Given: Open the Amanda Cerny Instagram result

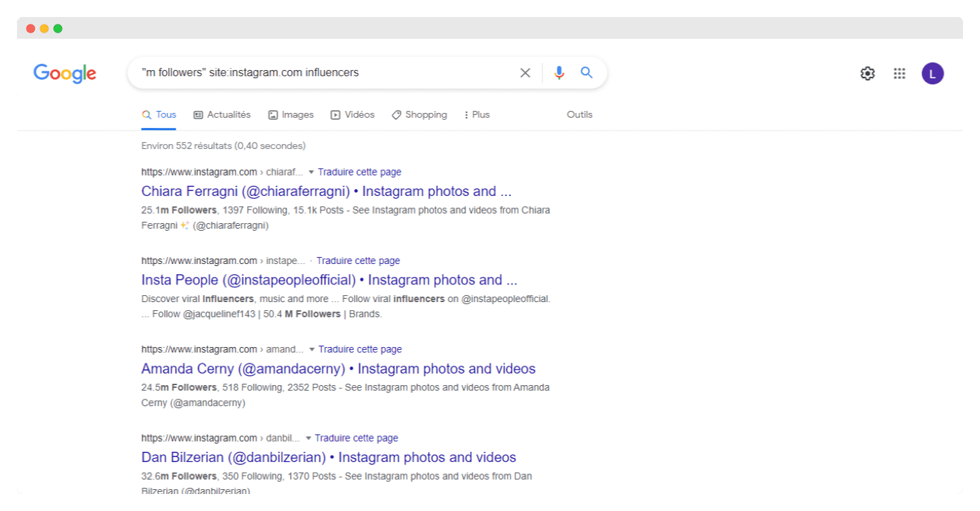Looking at the screenshot, I should coord(338,369).
